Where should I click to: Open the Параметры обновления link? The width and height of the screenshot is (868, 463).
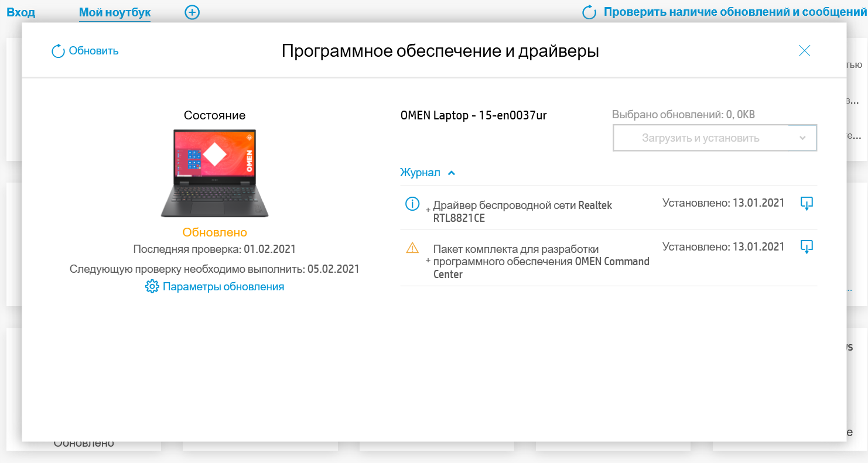pos(223,287)
